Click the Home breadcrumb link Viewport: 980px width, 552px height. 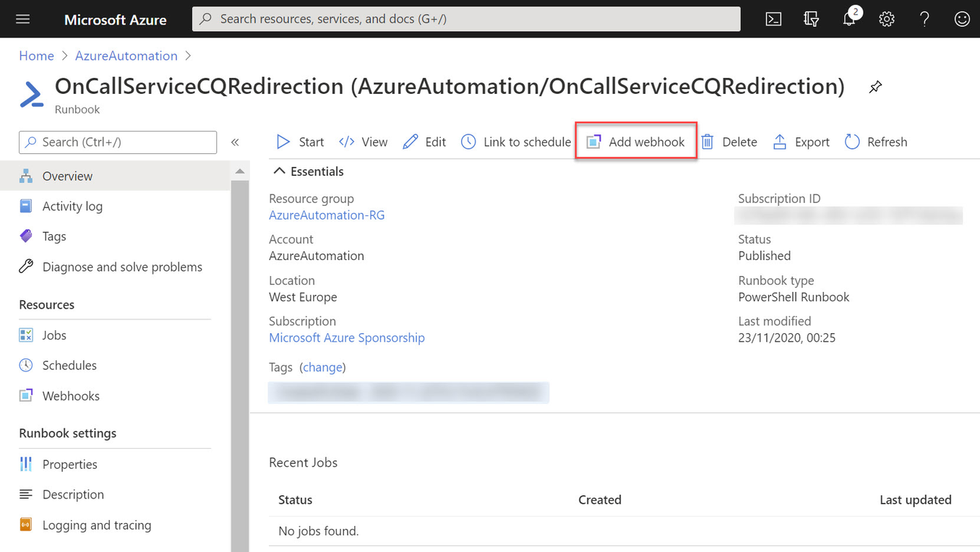click(x=36, y=56)
